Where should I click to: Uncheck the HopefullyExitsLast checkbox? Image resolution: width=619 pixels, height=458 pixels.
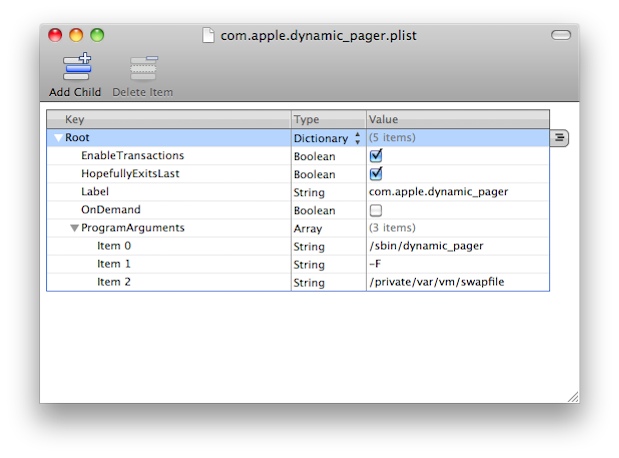(376, 174)
